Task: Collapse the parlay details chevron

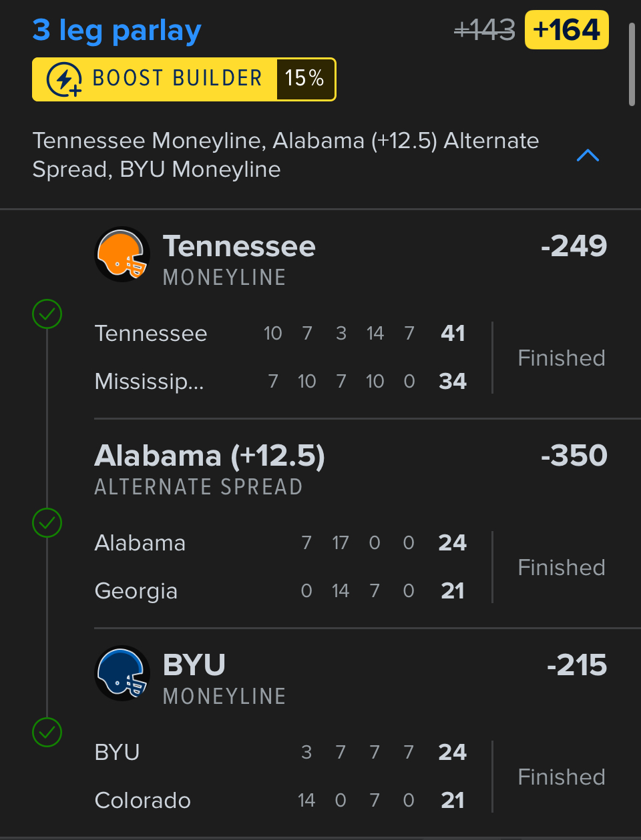Action: [588, 155]
